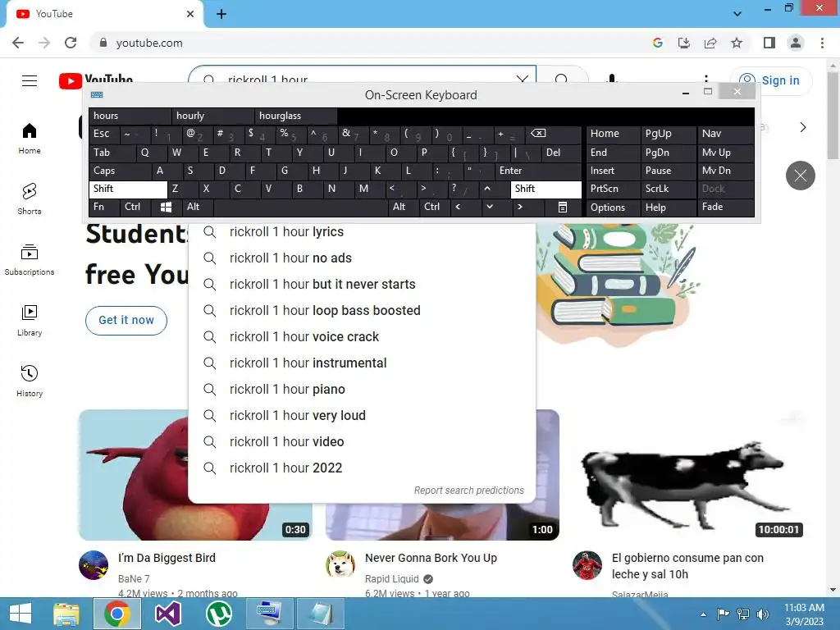Open History in the sidebar
840x630 pixels.
(30, 381)
